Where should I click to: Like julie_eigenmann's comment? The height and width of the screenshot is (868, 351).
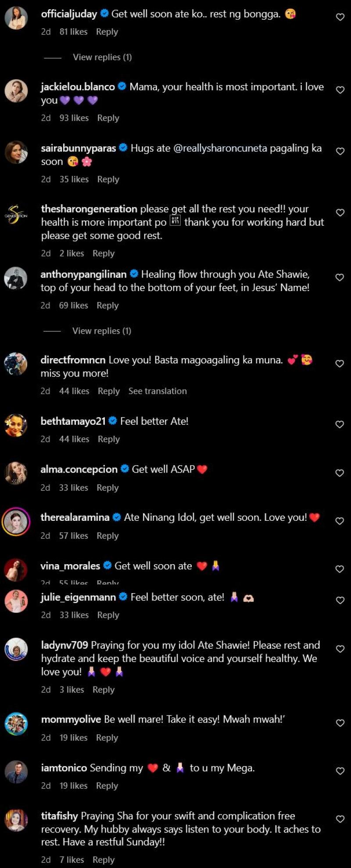pyautogui.click(x=340, y=601)
